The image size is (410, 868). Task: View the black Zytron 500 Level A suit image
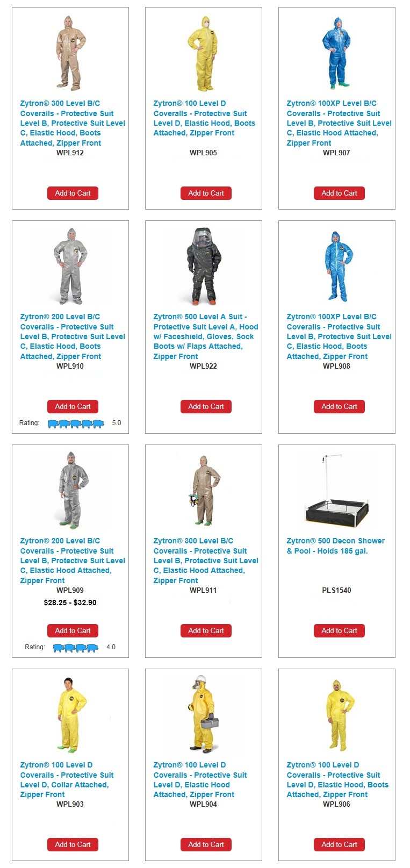(204, 266)
